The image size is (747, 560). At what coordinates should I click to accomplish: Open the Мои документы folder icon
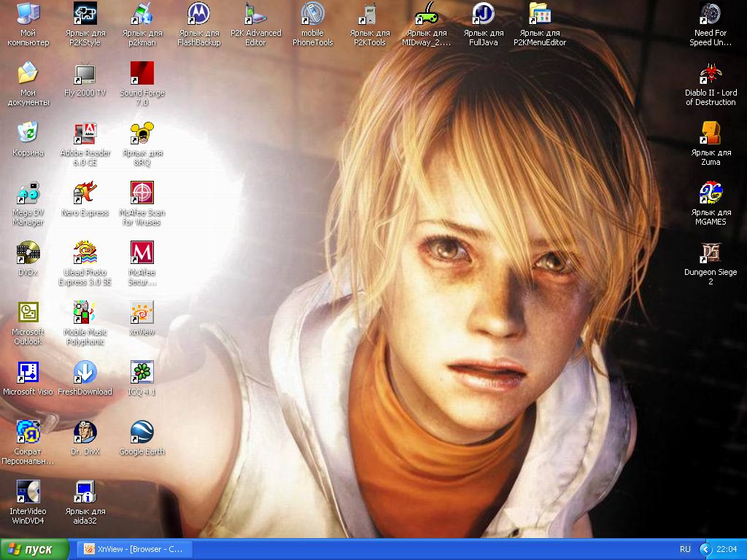(28, 73)
